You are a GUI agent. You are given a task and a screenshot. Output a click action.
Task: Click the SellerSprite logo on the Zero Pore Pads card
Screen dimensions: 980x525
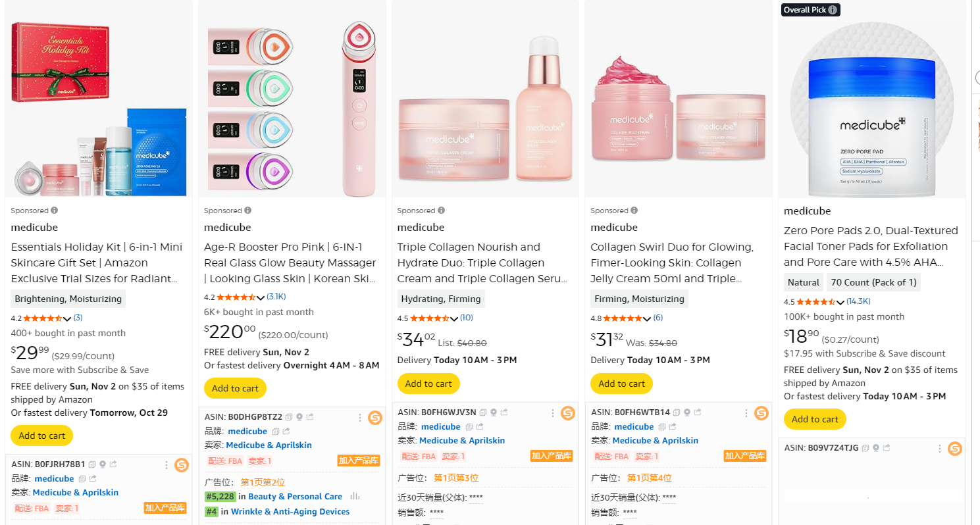(x=954, y=448)
